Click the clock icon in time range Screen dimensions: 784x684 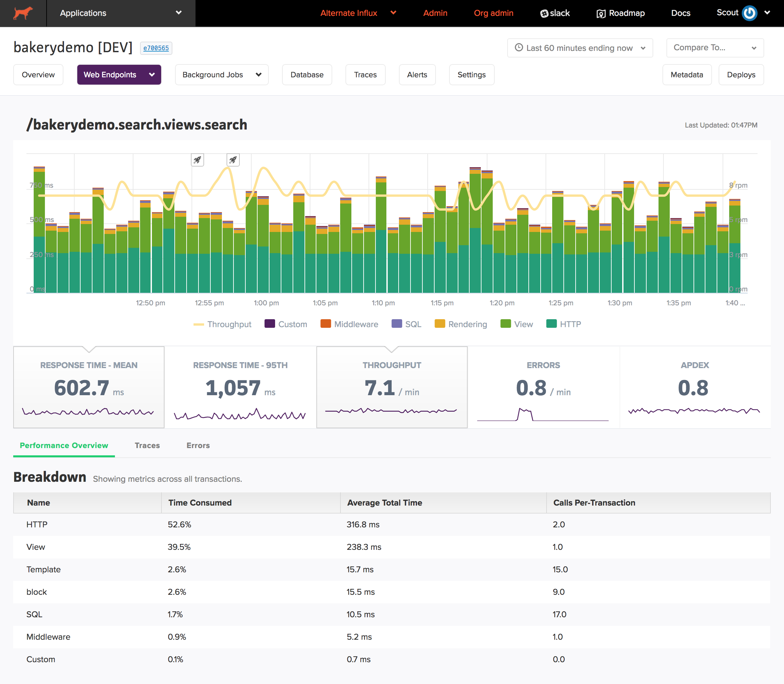[519, 48]
